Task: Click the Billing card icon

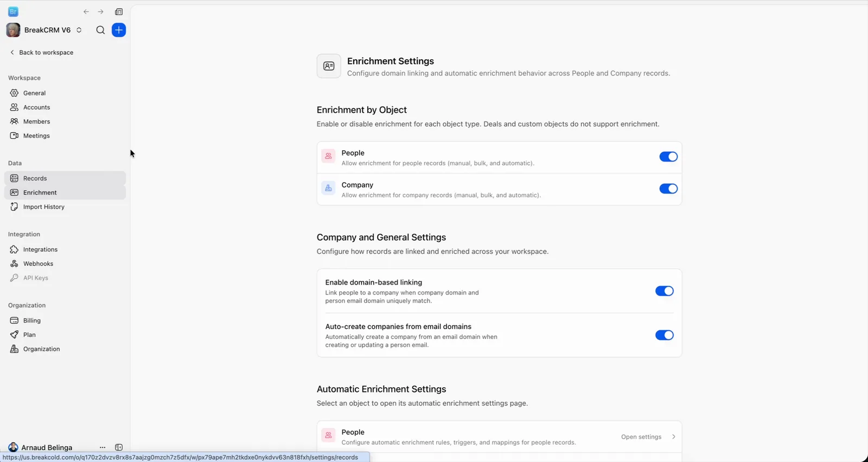Action: tap(14, 320)
